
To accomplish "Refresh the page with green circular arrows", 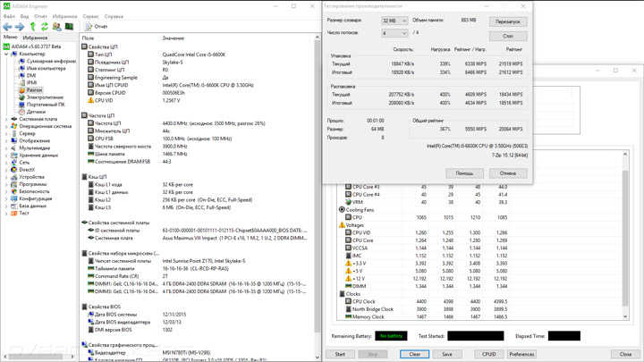I will pos(45,27).
